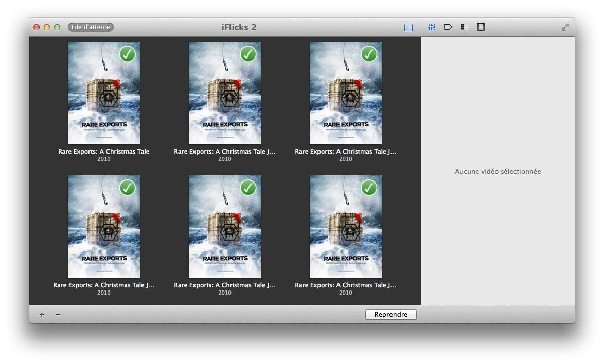Viewport: 604px width, 364px height.
Task: Click the green checkmark on the first poster
Action: click(x=127, y=54)
